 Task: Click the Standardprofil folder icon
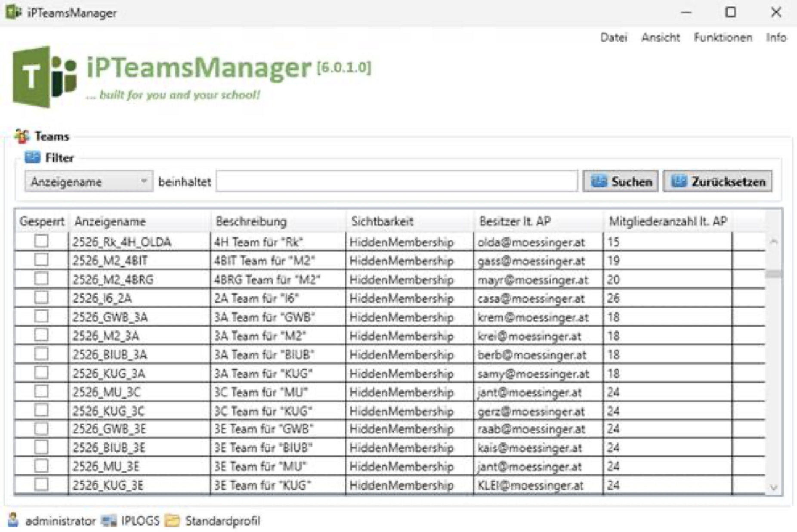pyautogui.click(x=173, y=521)
